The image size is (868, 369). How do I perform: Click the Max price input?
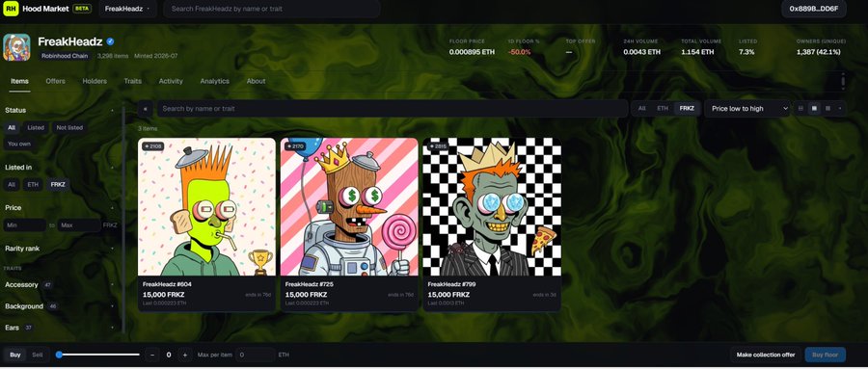pyautogui.click(x=79, y=225)
